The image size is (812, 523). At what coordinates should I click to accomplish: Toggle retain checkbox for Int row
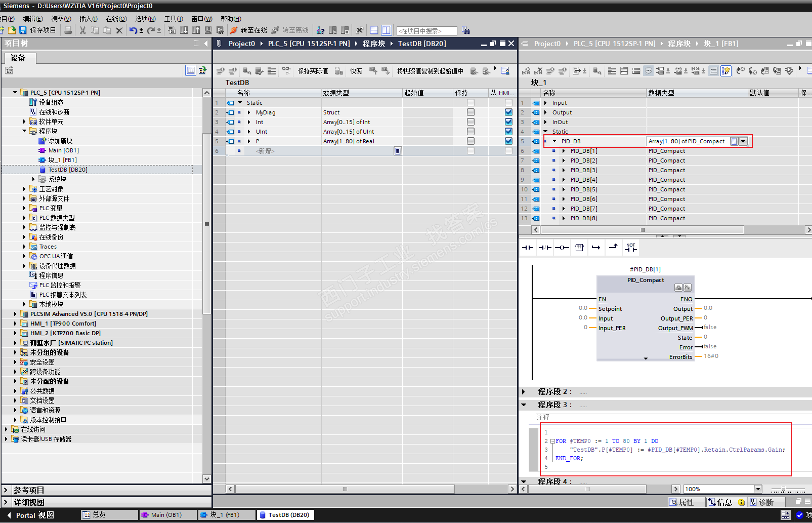coord(471,122)
